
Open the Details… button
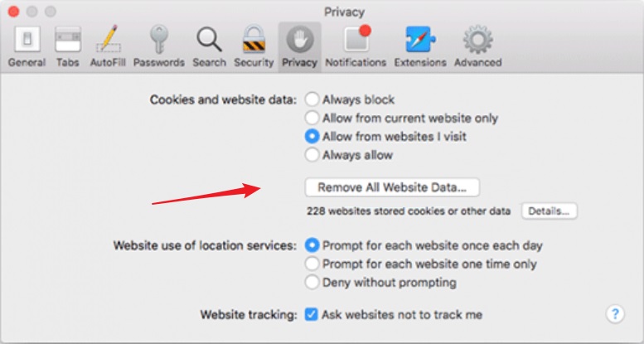click(550, 211)
